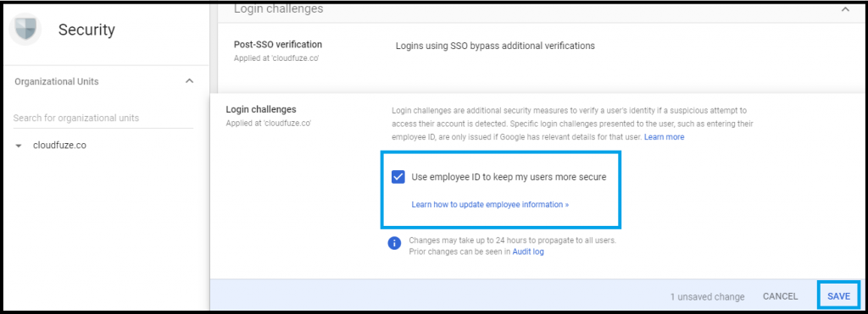Screen dimensions: 868x314
Task: Click the 1 unsaved change notice
Action: click(x=707, y=297)
